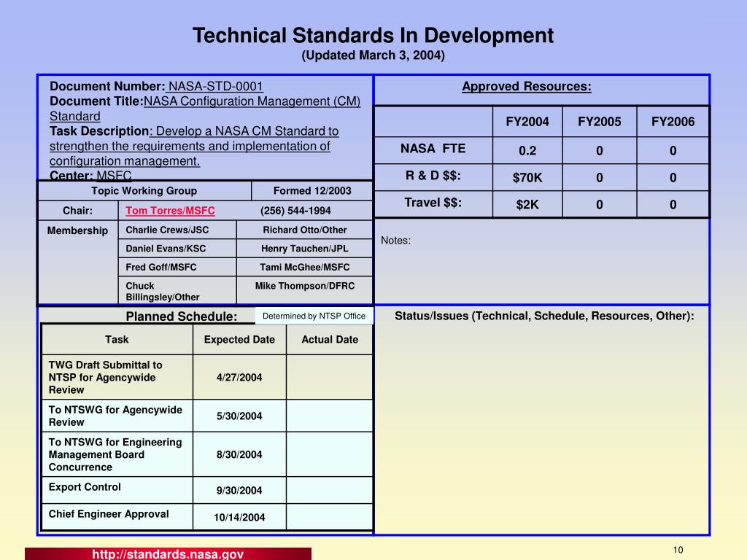Select the 'Export Control' task
The image size is (747, 560).
tap(85, 487)
